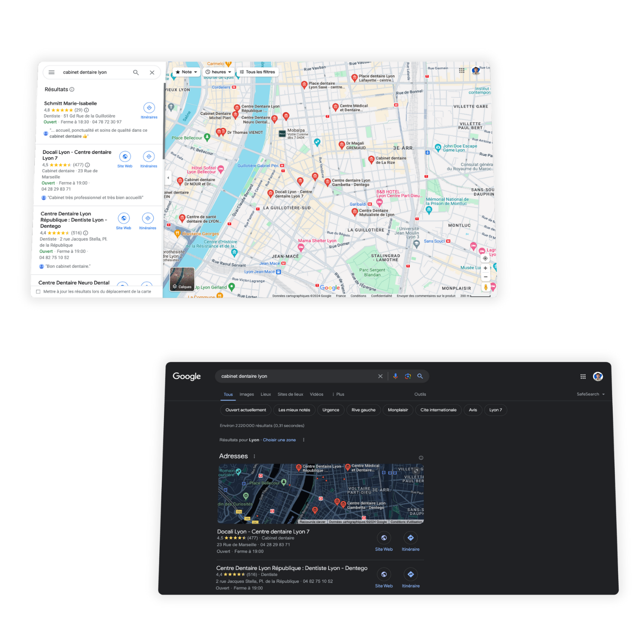The image size is (644, 644).
Task: Toggle the Les mieux notés filter chip
Action: click(294, 410)
